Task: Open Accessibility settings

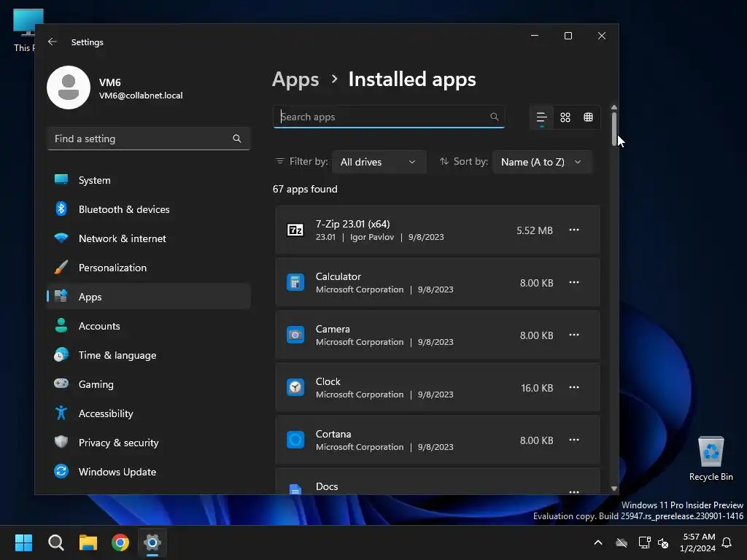Action: (149, 413)
